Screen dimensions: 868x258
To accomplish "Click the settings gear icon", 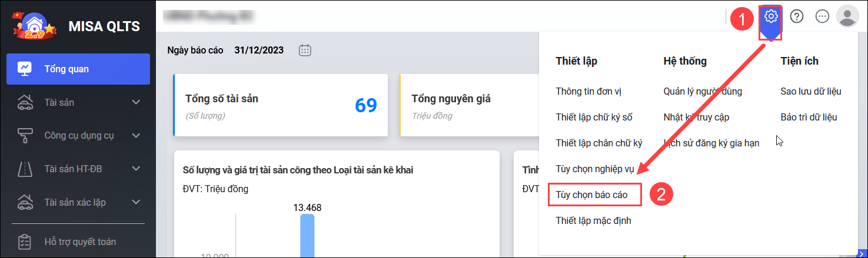I will [x=771, y=16].
